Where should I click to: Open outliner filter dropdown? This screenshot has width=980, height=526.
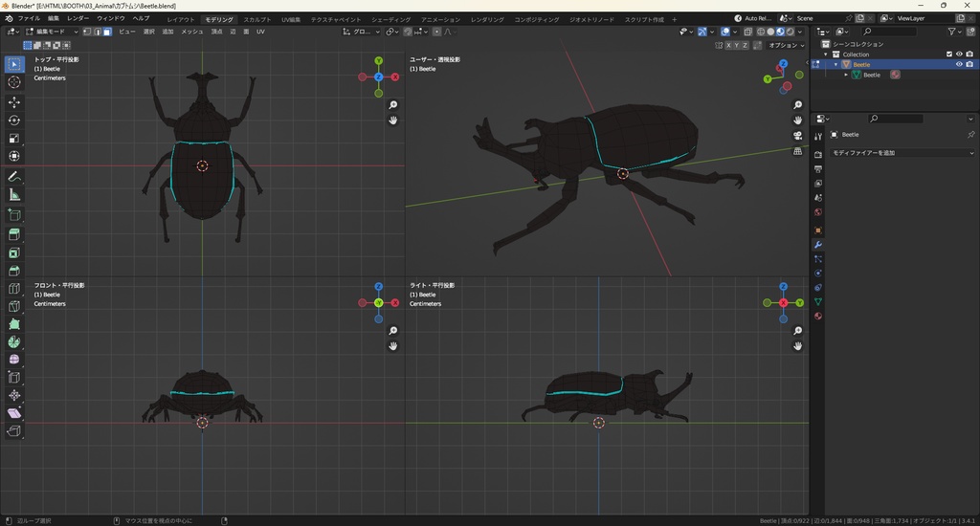tap(954, 32)
